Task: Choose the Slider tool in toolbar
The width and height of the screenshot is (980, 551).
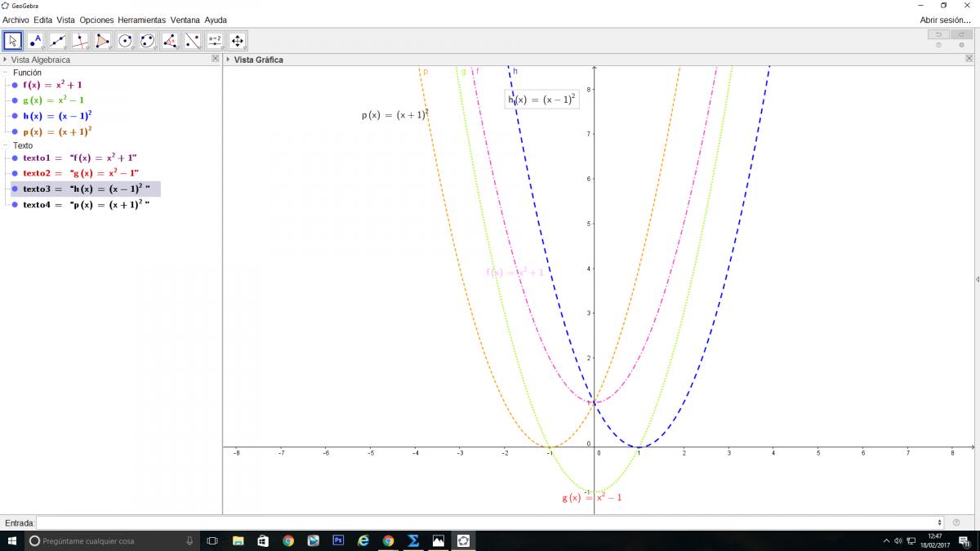Action: 215,40
